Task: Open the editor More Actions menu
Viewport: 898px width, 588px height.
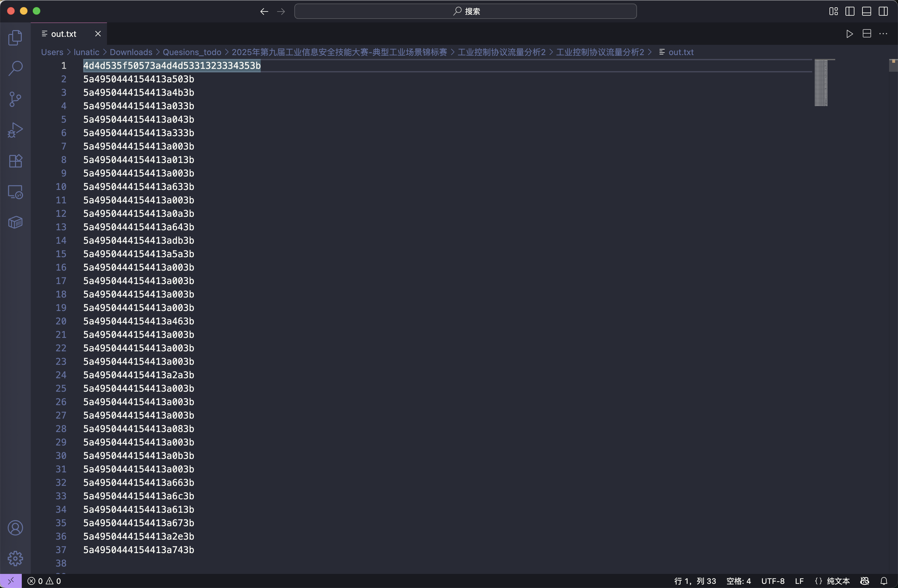Action: click(x=883, y=34)
